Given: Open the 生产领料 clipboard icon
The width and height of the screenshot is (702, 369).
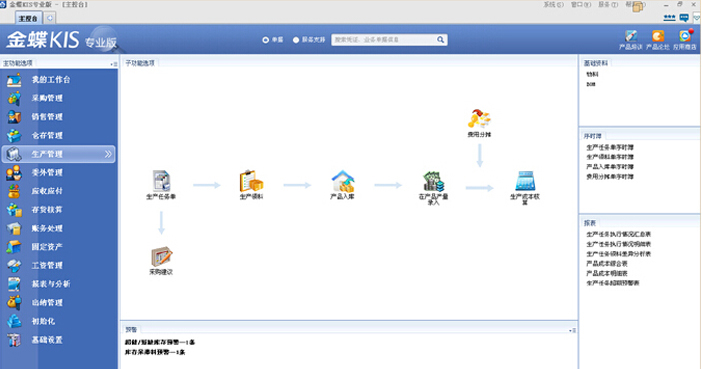Looking at the screenshot, I should (251, 181).
